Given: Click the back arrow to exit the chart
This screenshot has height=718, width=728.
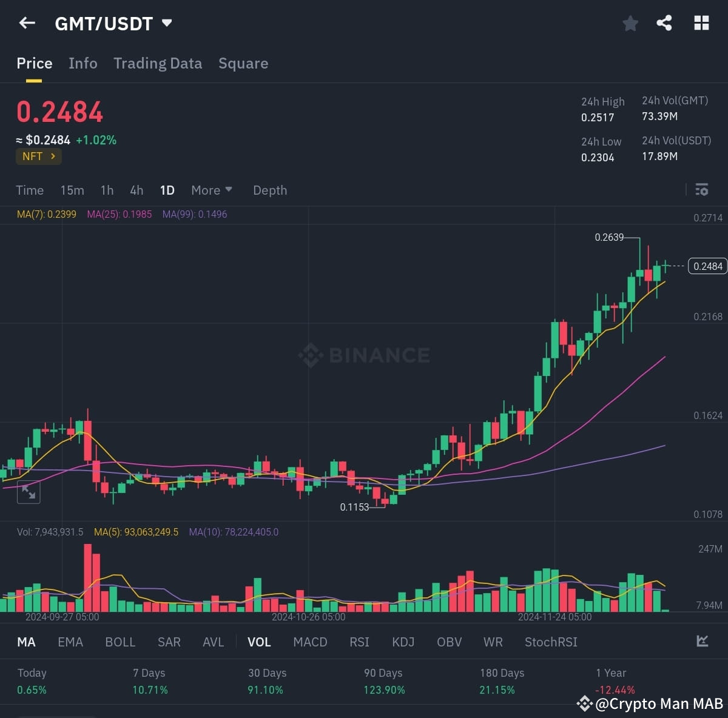Looking at the screenshot, I should tap(27, 22).
